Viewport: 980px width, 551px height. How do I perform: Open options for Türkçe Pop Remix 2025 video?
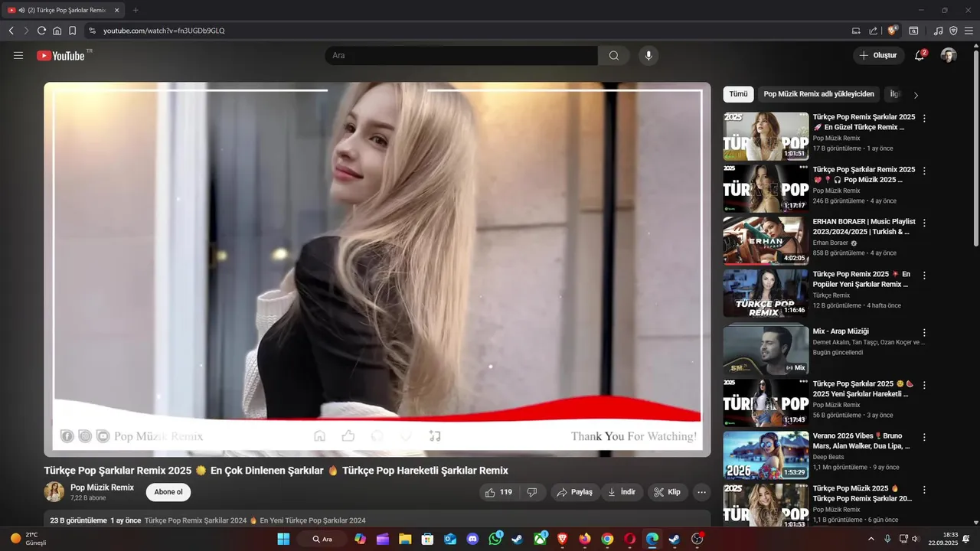point(924,275)
